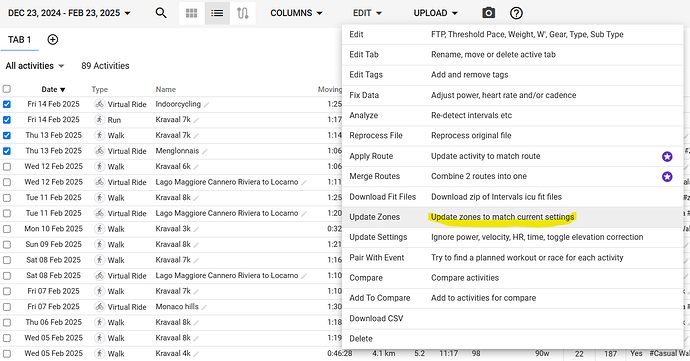
Task: Open the search magnifier icon
Action: click(161, 13)
